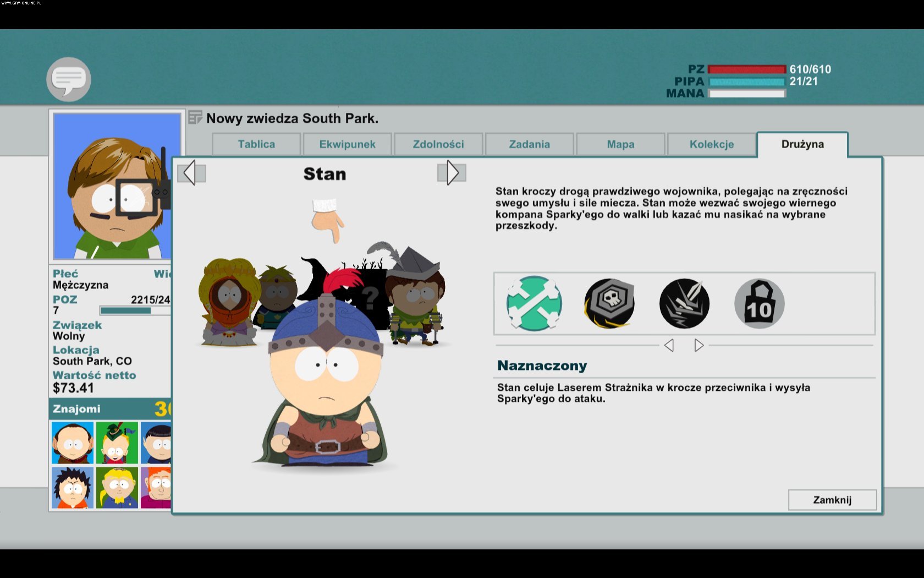The height and width of the screenshot is (578, 924).
Task: Click the red PZ health bar
Action: 746,69
